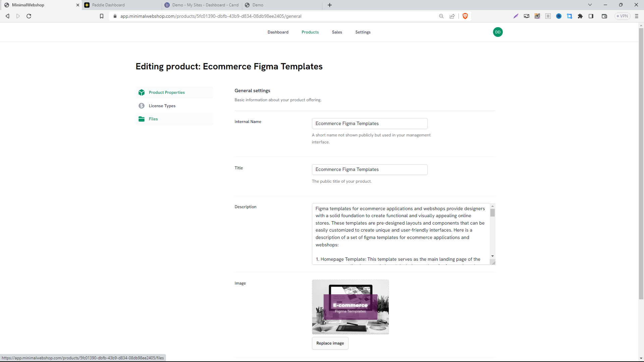
Task: Navigate back using browser back icon
Action: (x=7, y=16)
